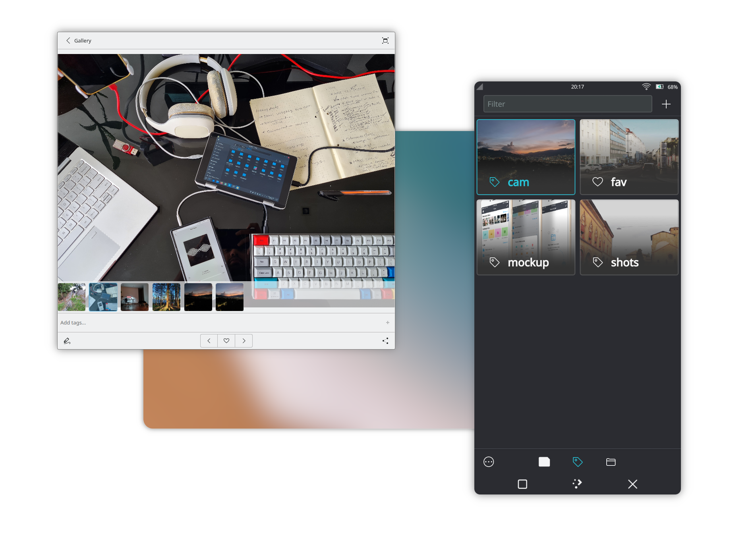Click the add tag plus icon
This screenshot has height=533, width=756.
[387, 323]
